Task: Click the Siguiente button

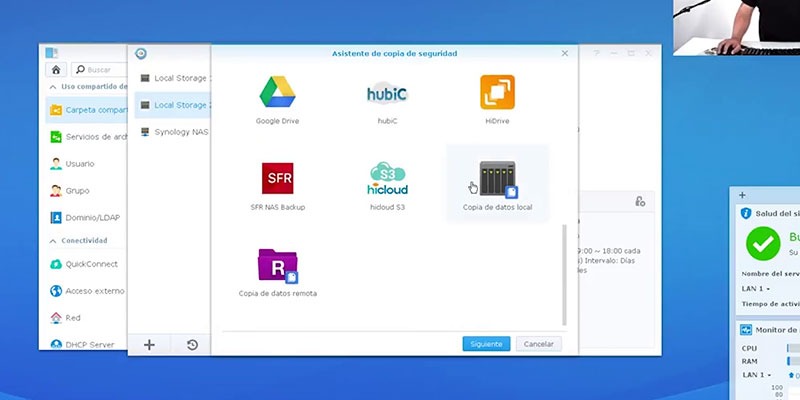Action: point(486,344)
